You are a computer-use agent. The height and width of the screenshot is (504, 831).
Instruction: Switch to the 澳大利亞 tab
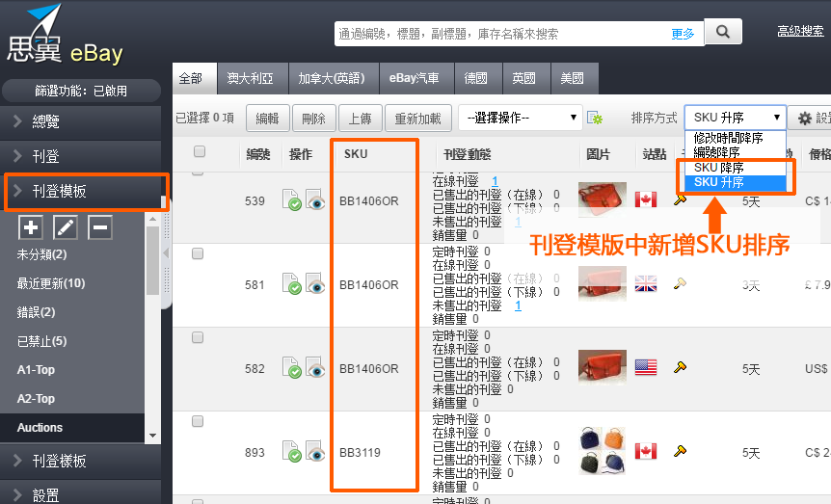click(253, 78)
